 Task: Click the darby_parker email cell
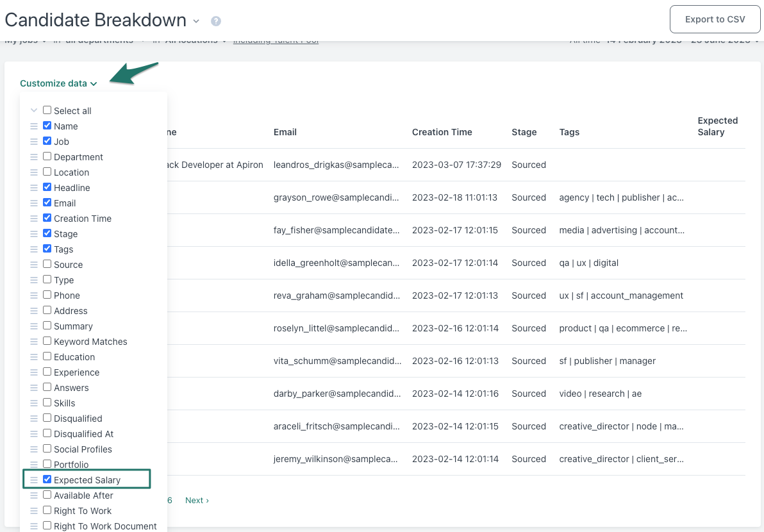(337, 394)
